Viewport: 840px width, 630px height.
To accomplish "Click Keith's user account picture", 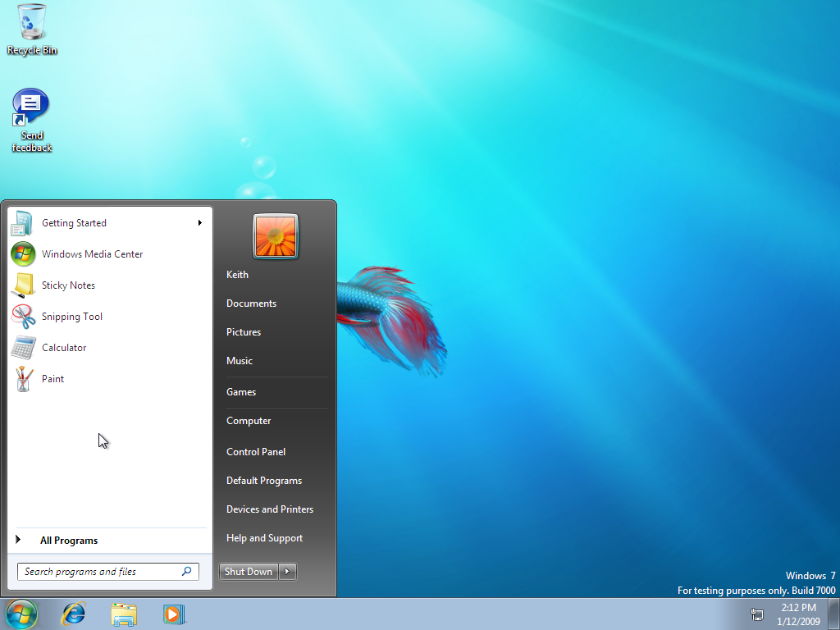I will point(275,235).
